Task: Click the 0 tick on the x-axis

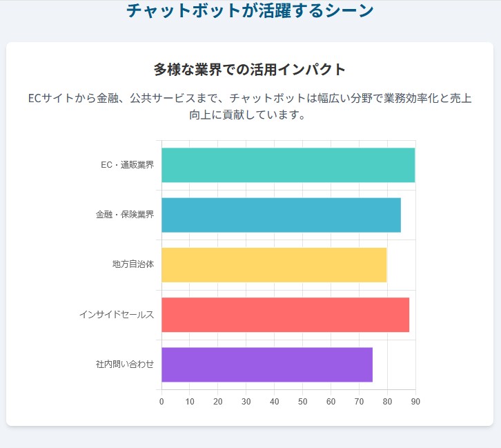Action: point(161,402)
